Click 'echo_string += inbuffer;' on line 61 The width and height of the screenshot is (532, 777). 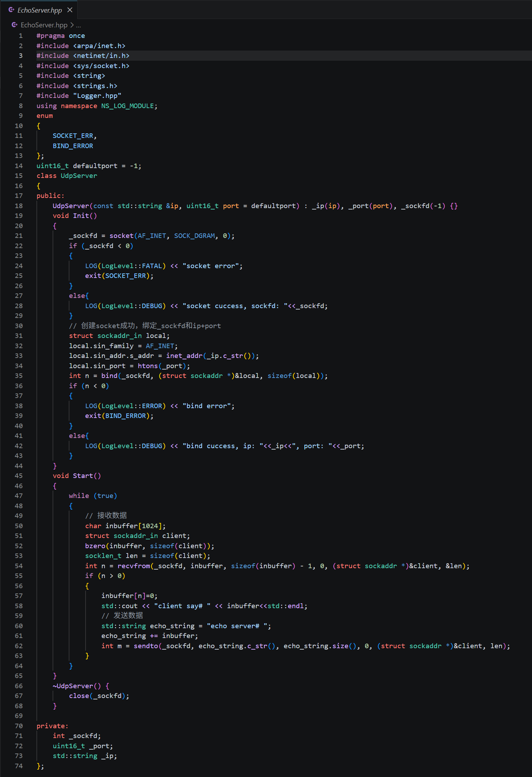150,636
